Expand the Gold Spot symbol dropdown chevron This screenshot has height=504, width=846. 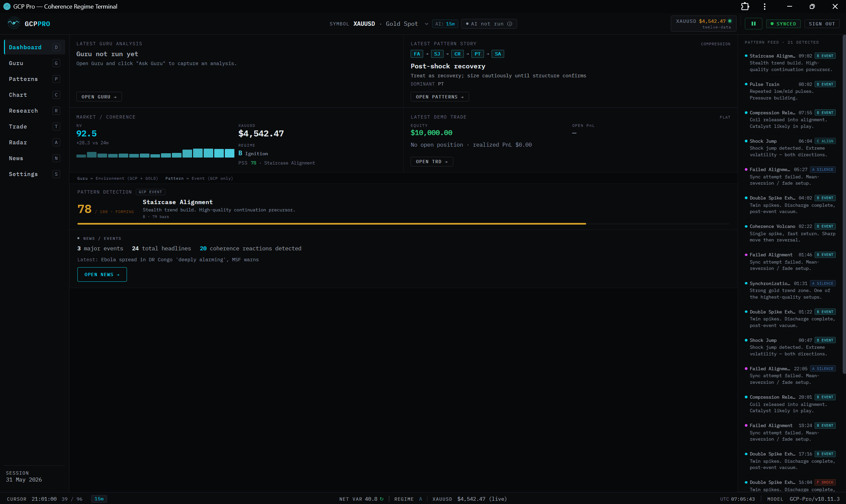[x=426, y=24]
